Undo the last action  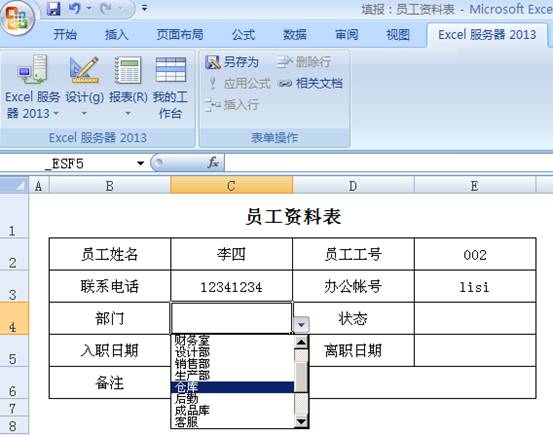pyautogui.click(x=74, y=8)
